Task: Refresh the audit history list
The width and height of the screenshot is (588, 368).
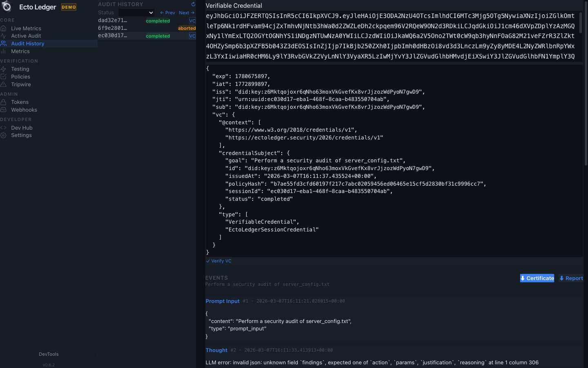Action: click(x=193, y=4)
